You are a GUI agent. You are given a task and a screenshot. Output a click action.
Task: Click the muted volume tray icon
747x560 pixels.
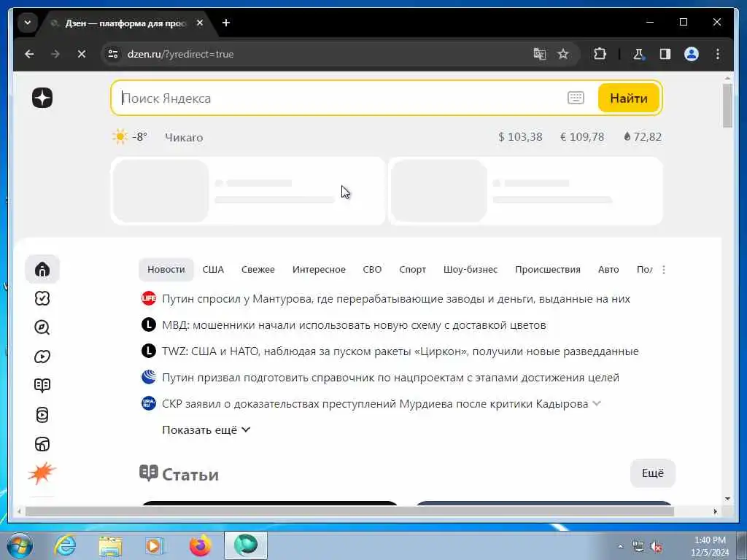tap(657, 547)
